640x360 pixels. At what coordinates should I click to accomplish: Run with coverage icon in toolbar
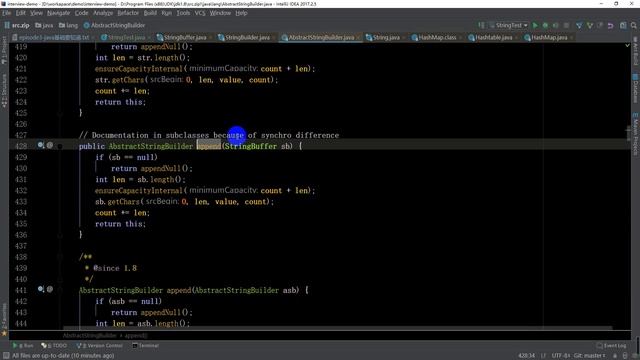(556, 25)
